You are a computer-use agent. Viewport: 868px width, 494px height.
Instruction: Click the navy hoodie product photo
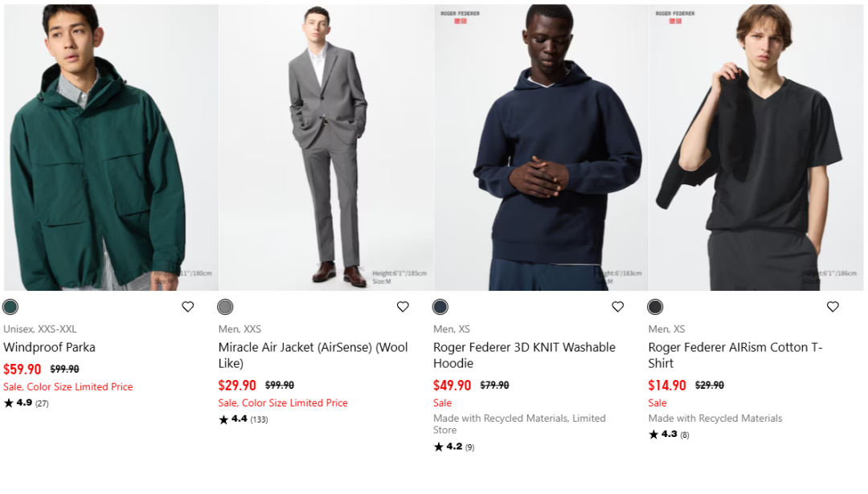click(541, 148)
